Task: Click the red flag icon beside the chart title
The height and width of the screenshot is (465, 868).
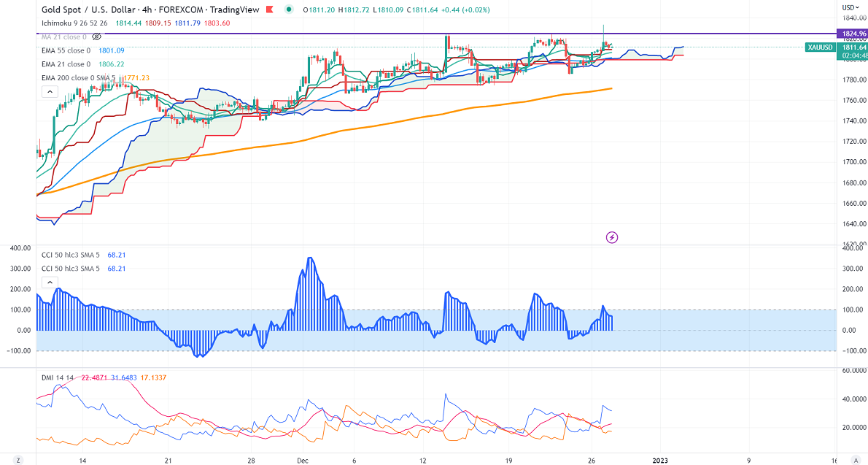Action: (x=271, y=9)
